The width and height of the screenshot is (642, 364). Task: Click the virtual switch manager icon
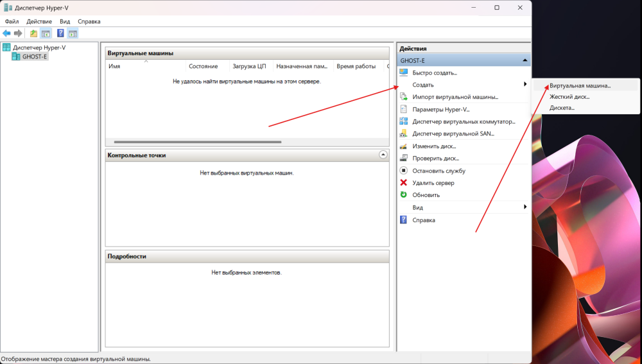pos(404,121)
